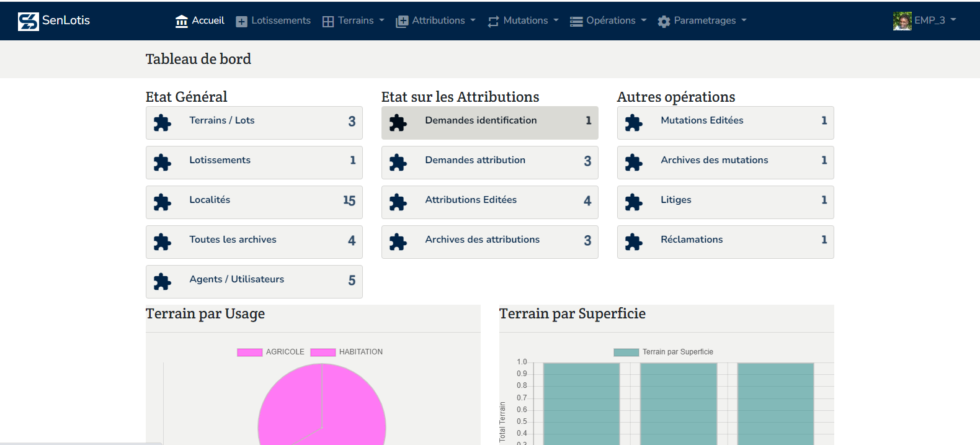
Task: Open the Demandes identification card
Action: point(489,123)
